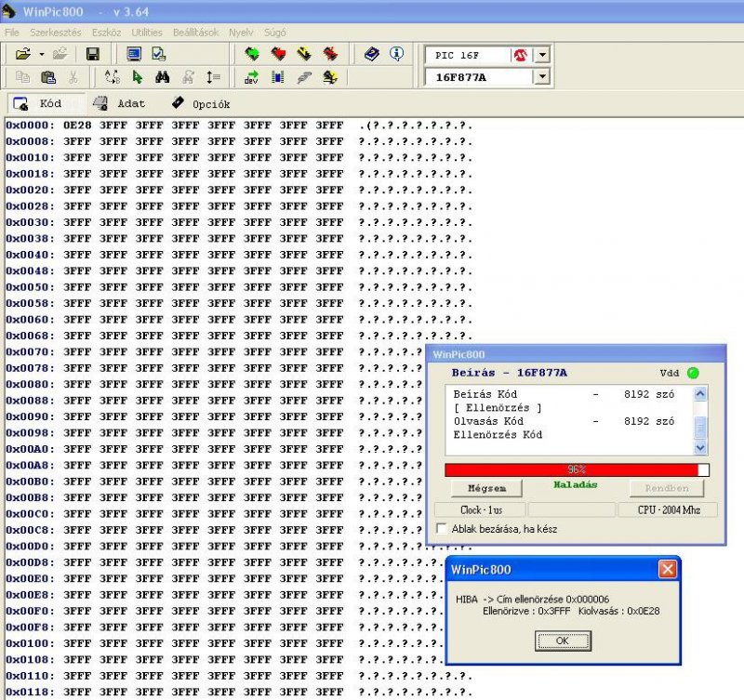Click the 0x0008: address row label
Image resolution: width=744 pixels, height=700 pixels.
[x=31, y=141]
